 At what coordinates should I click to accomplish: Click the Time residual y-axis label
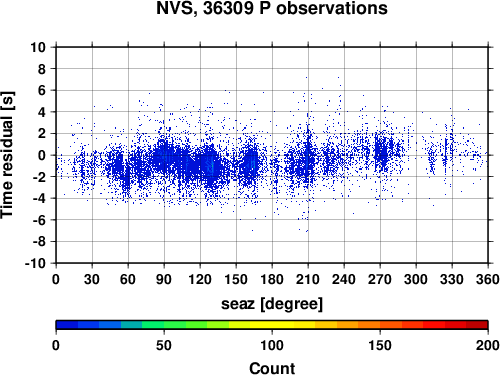[x=8, y=155]
